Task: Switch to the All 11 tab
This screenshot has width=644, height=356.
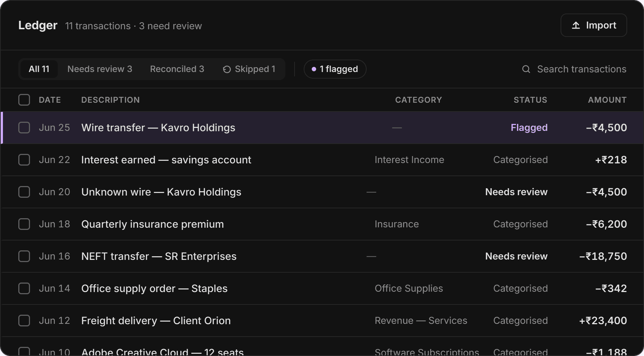Action: 39,69
